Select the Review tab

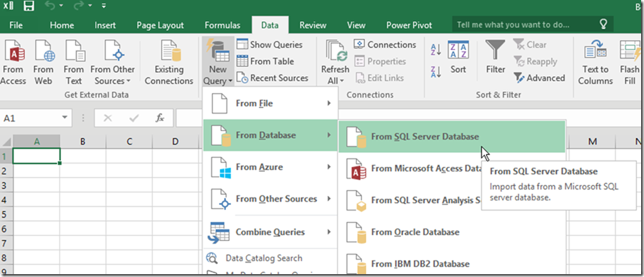pyautogui.click(x=313, y=25)
